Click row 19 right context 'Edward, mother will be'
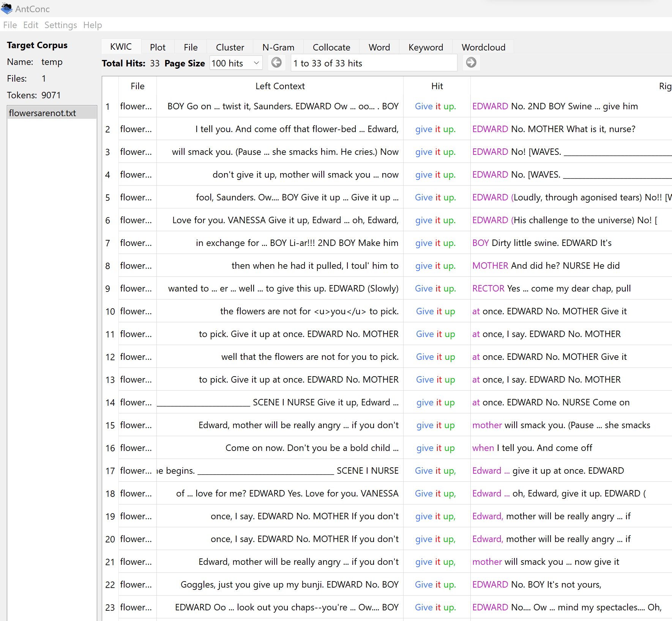 518,516
